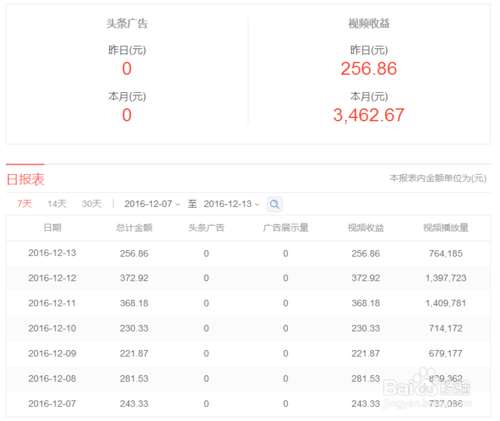500x421 pixels.
Task: Select the 2016-12-13 table row date
Action: [52, 253]
